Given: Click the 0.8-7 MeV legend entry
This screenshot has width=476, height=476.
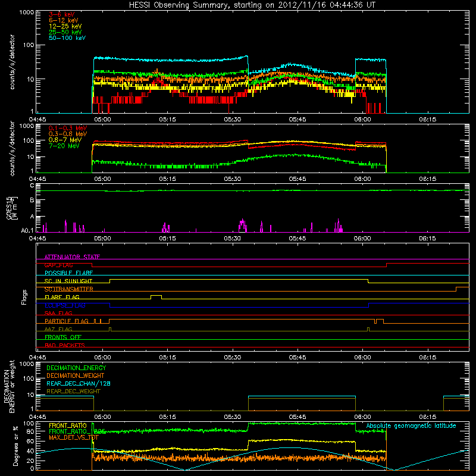Looking at the screenshot, I should [65, 140].
